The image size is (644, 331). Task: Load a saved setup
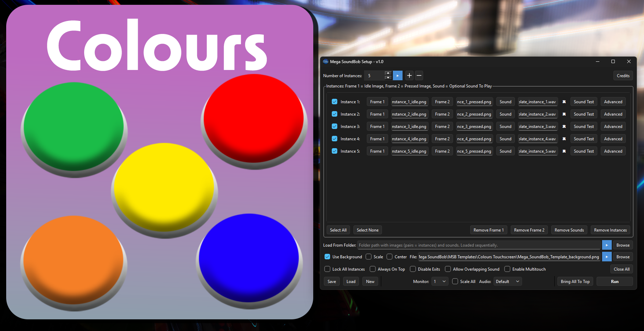[x=351, y=282]
